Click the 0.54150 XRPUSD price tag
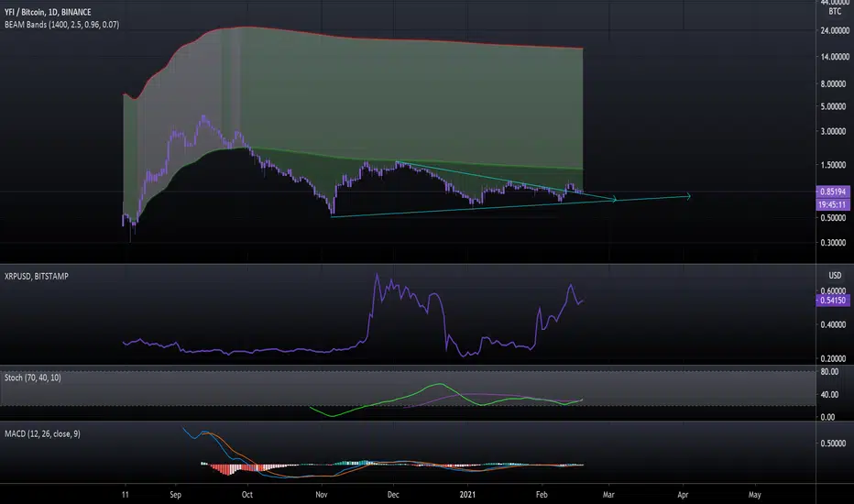This screenshot has width=854, height=504. point(833,301)
